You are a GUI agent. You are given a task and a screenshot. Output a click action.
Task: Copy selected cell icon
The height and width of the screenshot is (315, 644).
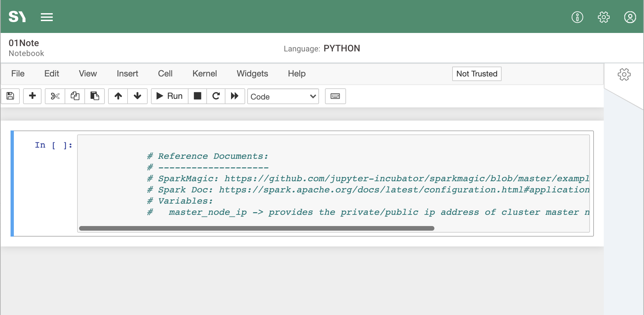pyautogui.click(x=75, y=96)
